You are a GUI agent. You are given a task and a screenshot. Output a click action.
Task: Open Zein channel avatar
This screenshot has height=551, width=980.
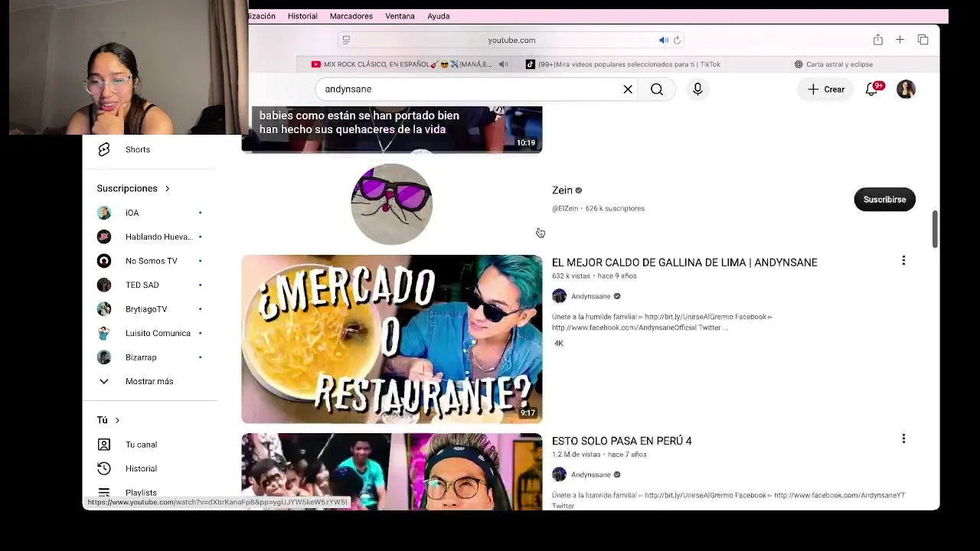pyautogui.click(x=391, y=204)
